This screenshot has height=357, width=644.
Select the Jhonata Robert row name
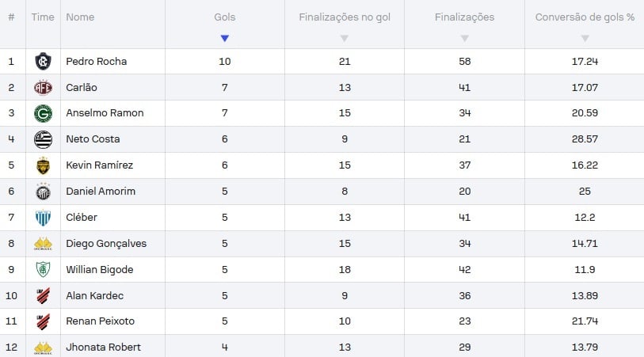[104, 348]
